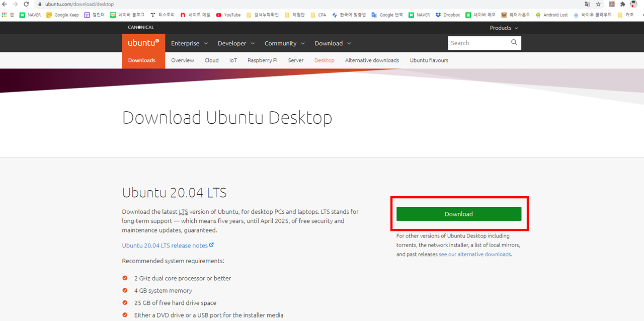
Task: Open the Android Lost bookmark
Action: (x=552, y=15)
